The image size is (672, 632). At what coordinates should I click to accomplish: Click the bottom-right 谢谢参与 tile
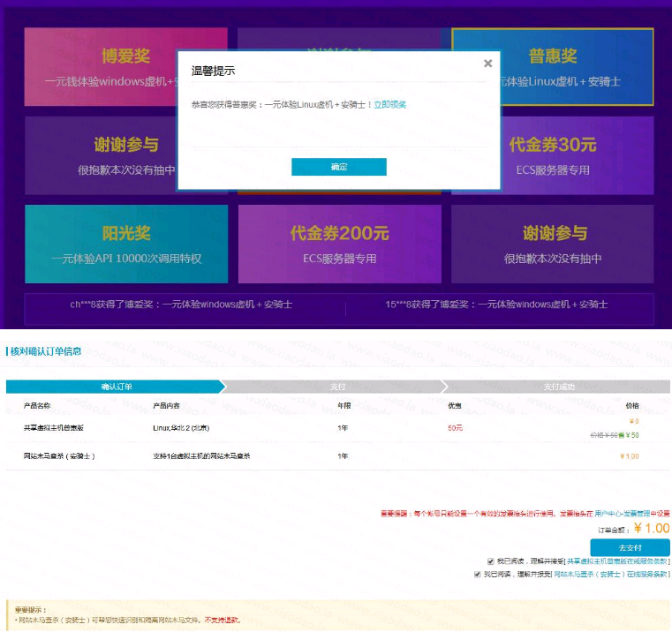pos(552,245)
